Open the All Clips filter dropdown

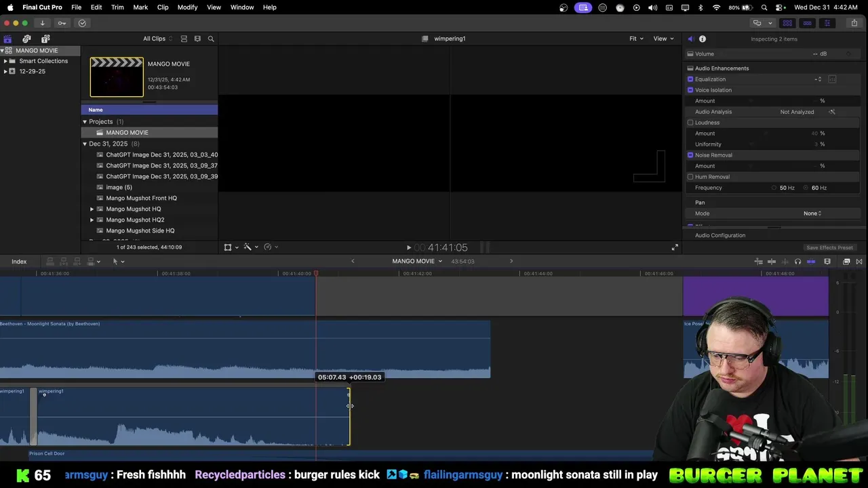pos(157,39)
